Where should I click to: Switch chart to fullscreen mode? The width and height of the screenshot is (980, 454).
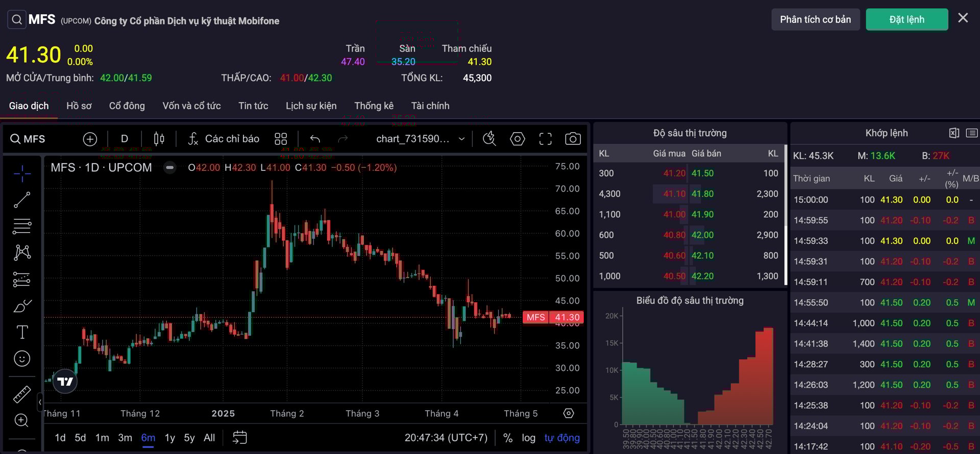pos(546,139)
